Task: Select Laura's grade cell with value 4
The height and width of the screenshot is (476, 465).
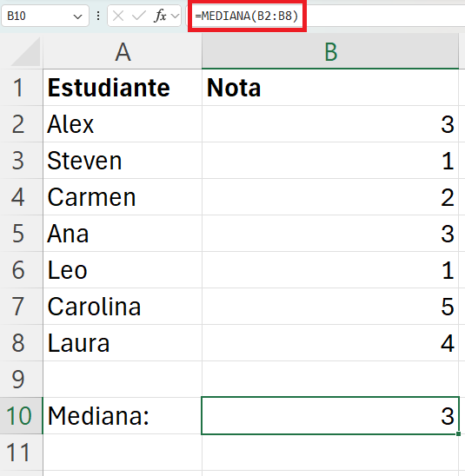Action: click(330, 343)
